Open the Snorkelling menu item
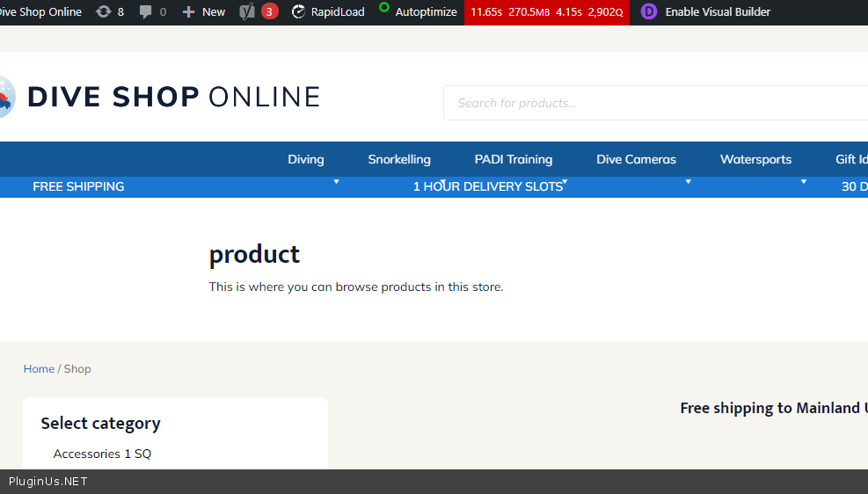The height and width of the screenshot is (494, 868). 399,159
